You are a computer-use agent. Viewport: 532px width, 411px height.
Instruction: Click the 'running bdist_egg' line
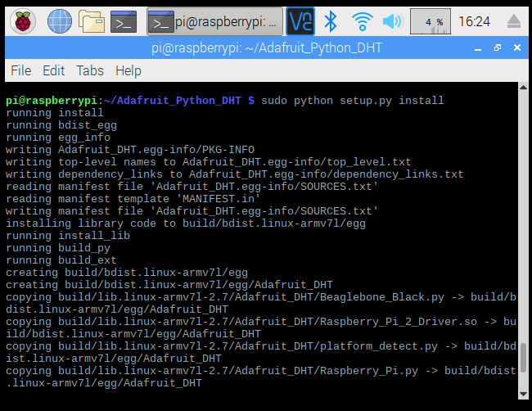[61, 125]
